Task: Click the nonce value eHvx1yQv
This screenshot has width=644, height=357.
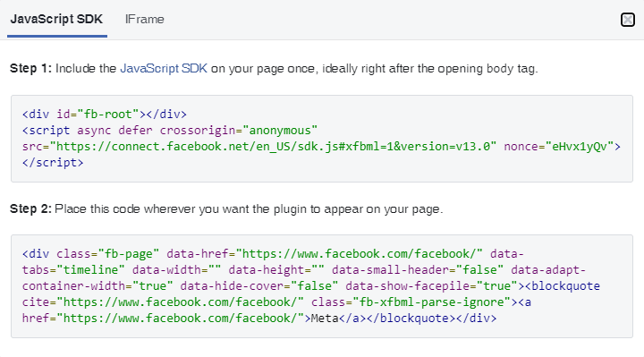Action: click(x=579, y=146)
